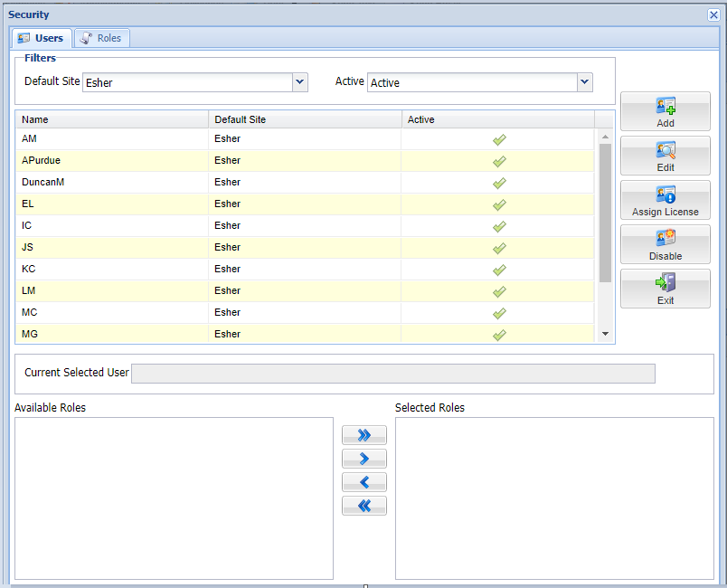Screen dimensions: 727x588
Task: Click the active checkmark for DuncanM
Action: pos(499,183)
